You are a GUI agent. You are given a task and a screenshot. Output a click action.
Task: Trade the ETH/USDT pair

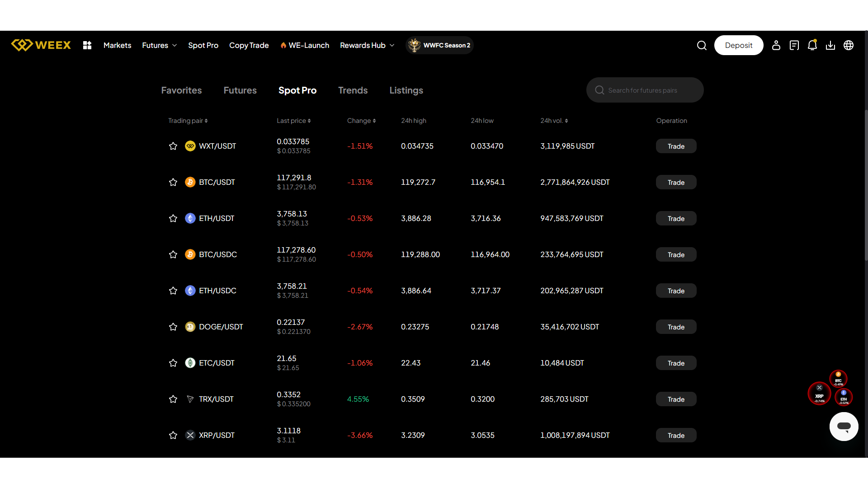coord(676,218)
